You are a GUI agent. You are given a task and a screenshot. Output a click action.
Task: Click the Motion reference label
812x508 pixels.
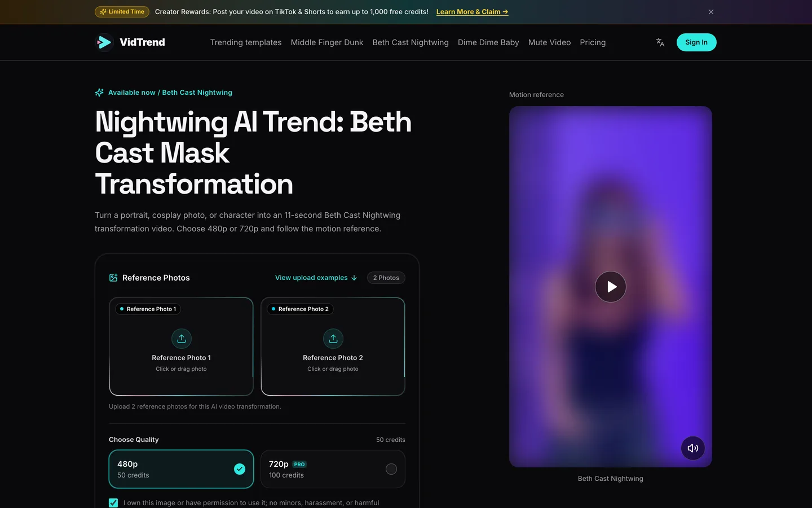coord(536,95)
